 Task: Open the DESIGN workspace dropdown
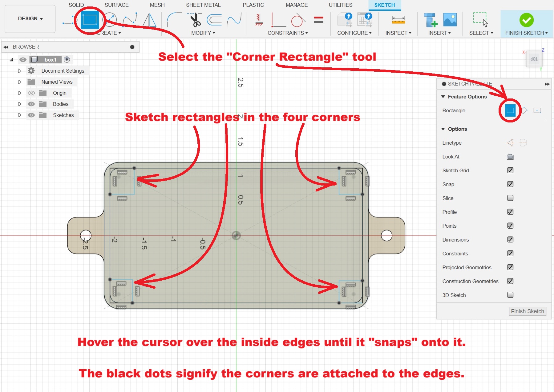pyautogui.click(x=30, y=19)
